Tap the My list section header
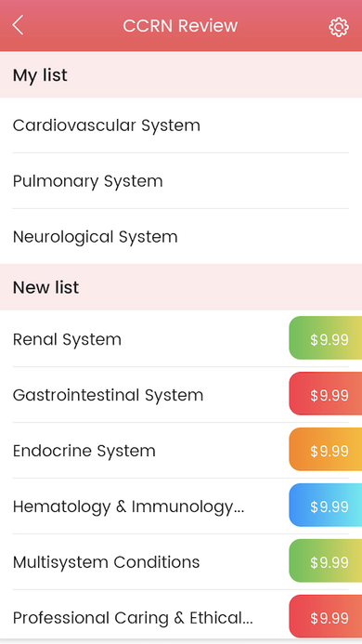This screenshot has height=644, width=362. (181, 74)
